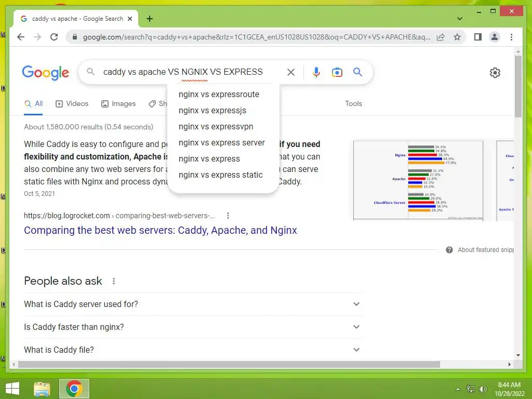532x399 pixels.
Task: Clear the search box with the X
Action: [291, 72]
